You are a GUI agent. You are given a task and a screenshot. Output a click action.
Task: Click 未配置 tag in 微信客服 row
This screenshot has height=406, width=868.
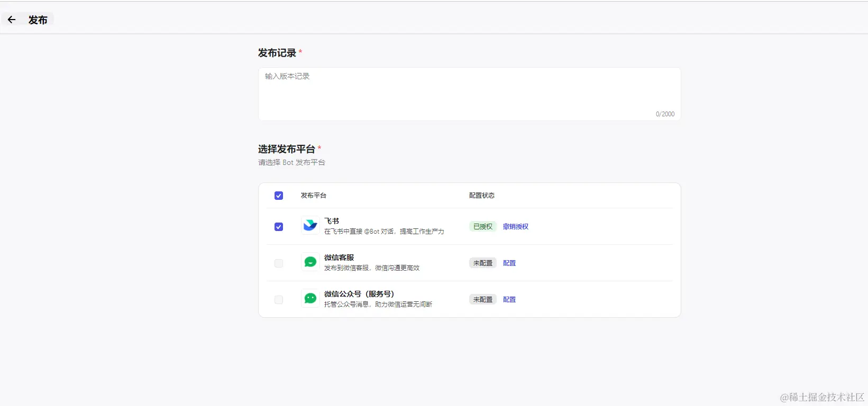pos(483,263)
